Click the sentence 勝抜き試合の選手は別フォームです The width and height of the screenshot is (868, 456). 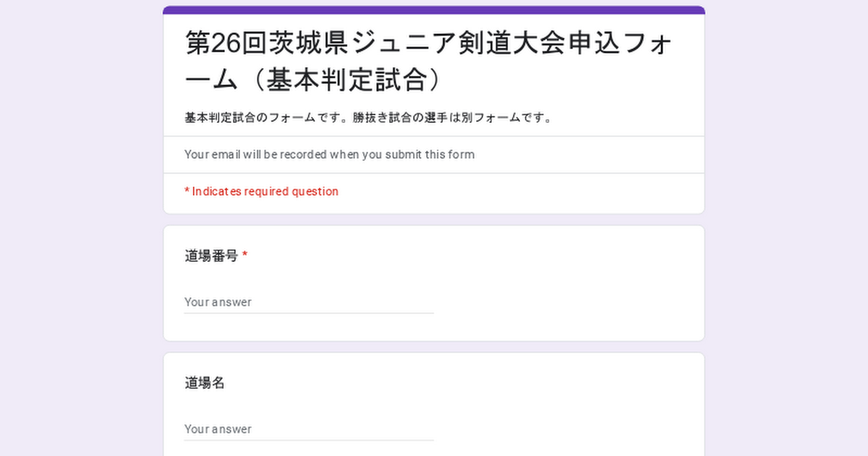(454, 118)
